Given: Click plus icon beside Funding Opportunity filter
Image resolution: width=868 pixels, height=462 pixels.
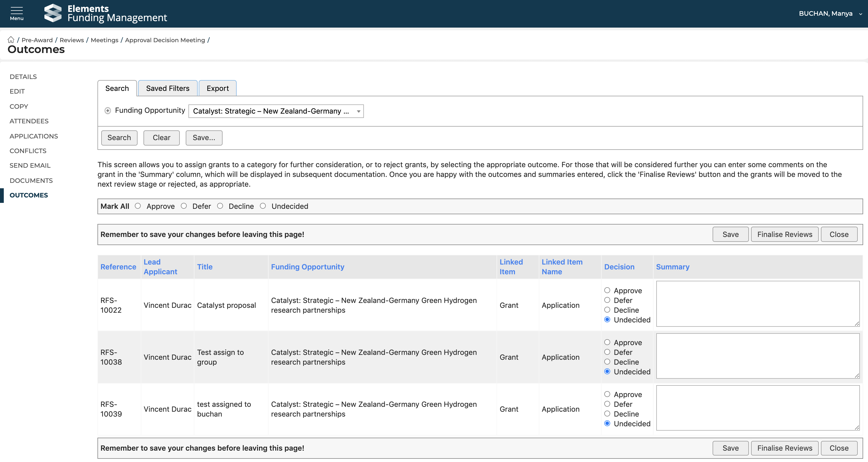Looking at the screenshot, I should pyautogui.click(x=108, y=111).
